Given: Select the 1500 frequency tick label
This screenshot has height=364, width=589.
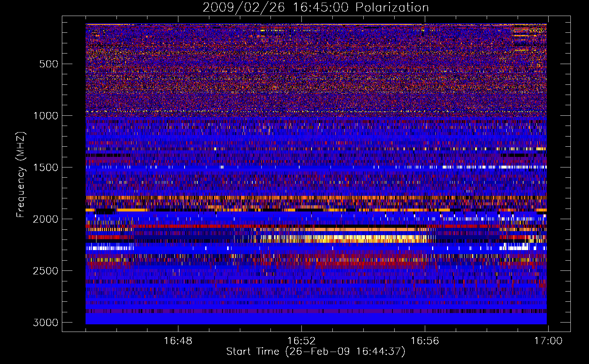Looking at the screenshot, I should click(46, 167).
